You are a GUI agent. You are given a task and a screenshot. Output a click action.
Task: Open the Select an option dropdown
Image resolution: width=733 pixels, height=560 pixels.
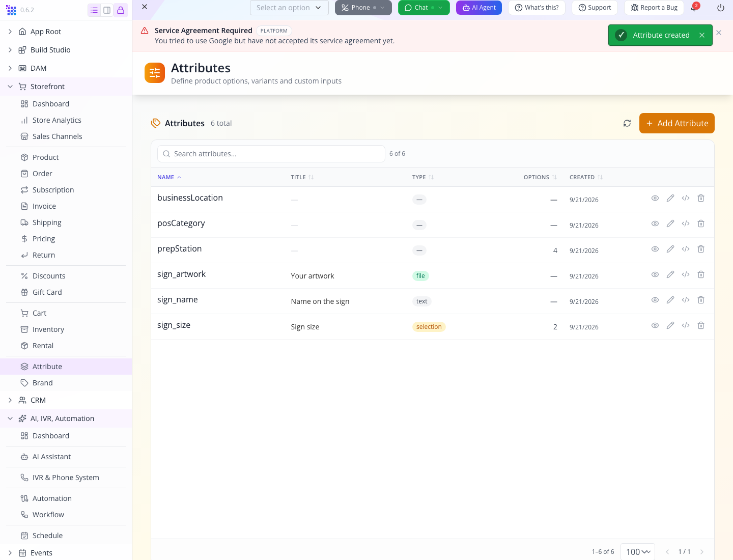click(289, 8)
